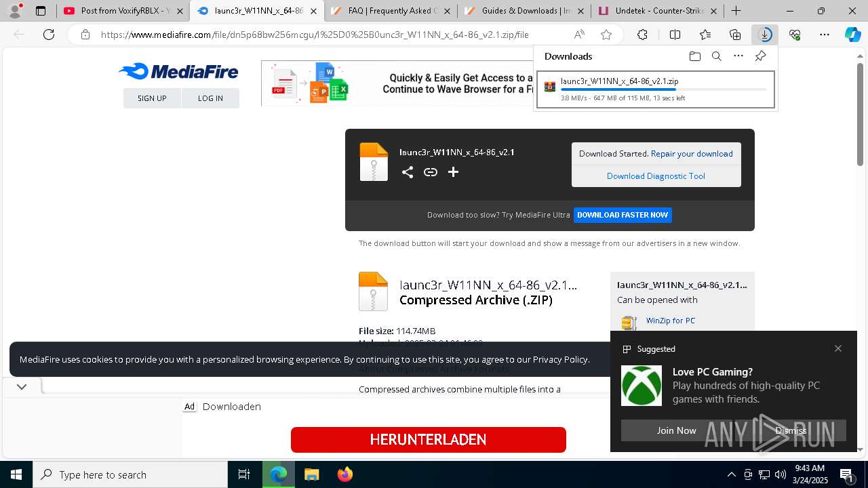
Task: Click the DOWNLOAD FASTER NOW button
Action: (x=623, y=215)
